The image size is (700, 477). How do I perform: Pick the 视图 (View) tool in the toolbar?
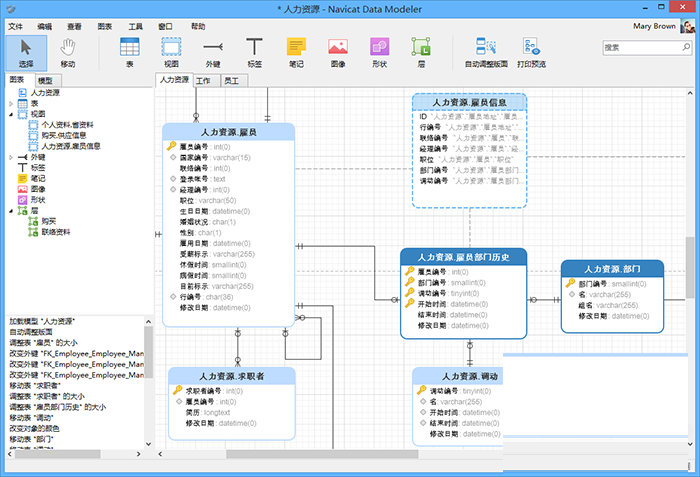(x=171, y=53)
